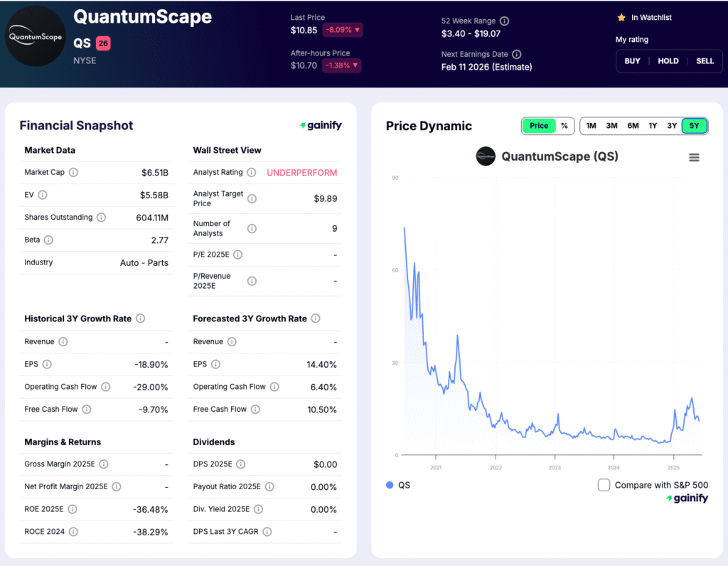Screen dimensions: 728x566
Task: Check the Compare with S&P 500 box
Action: point(604,484)
